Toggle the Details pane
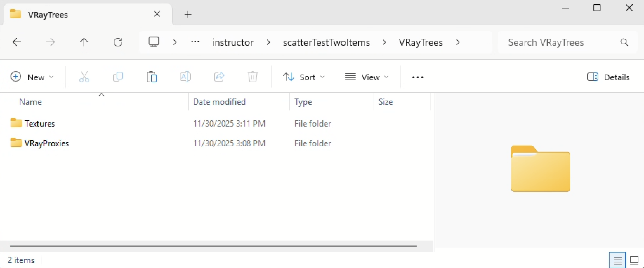 point(608,77)
